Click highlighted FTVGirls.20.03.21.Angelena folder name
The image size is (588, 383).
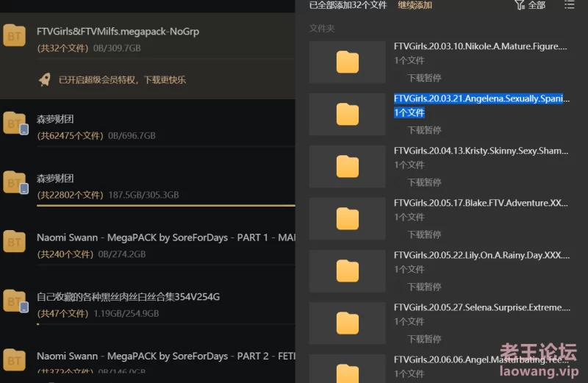click(x=481, y=99)
